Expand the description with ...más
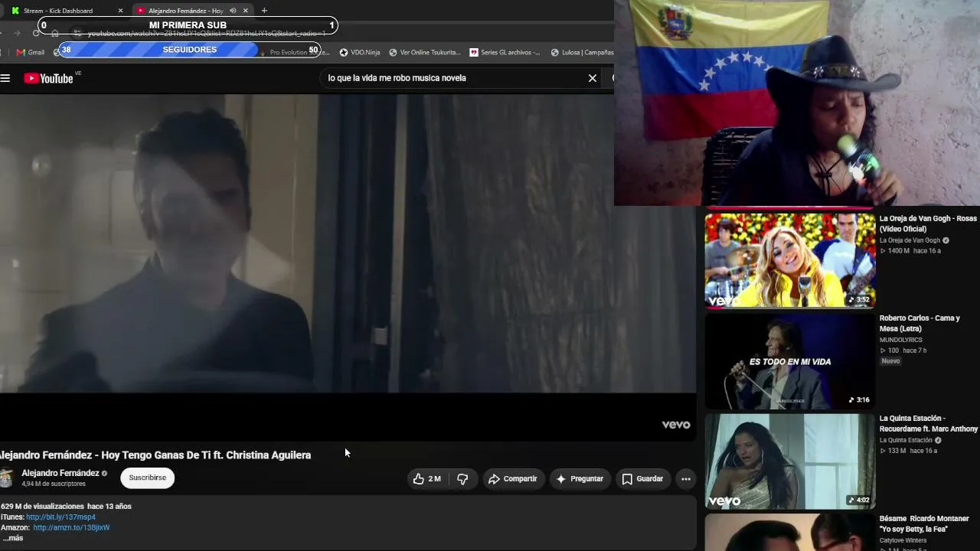980x551 pixels. (x=13, y=538)
